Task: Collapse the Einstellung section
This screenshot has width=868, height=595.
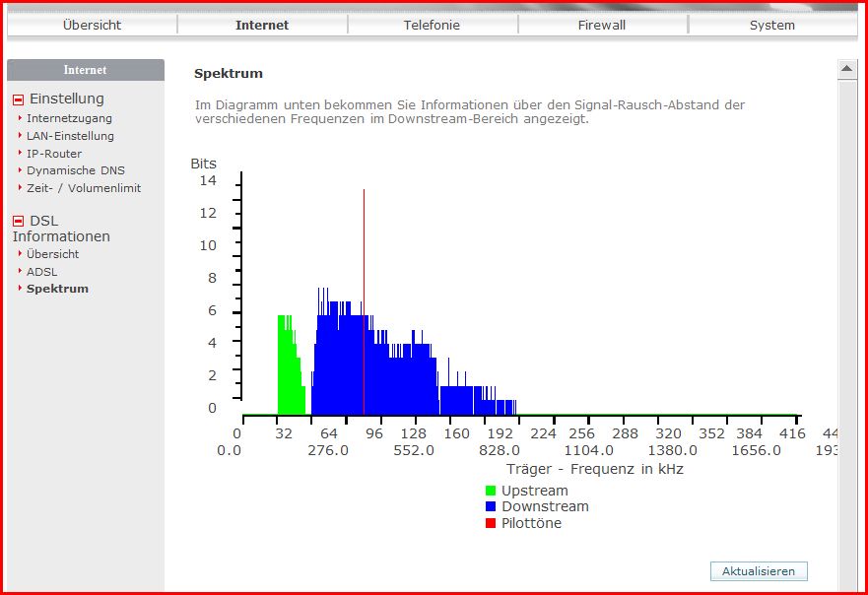Action: 19,99
